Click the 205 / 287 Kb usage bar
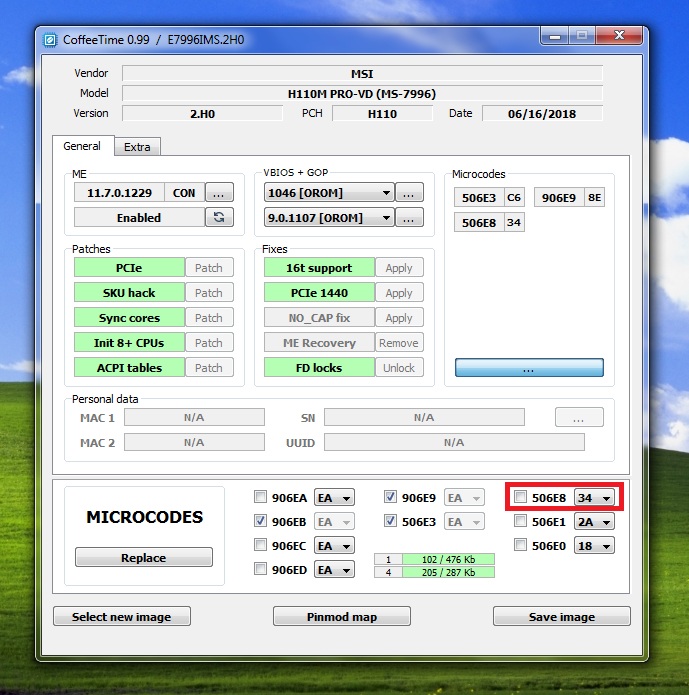 (x=448, y=572)
